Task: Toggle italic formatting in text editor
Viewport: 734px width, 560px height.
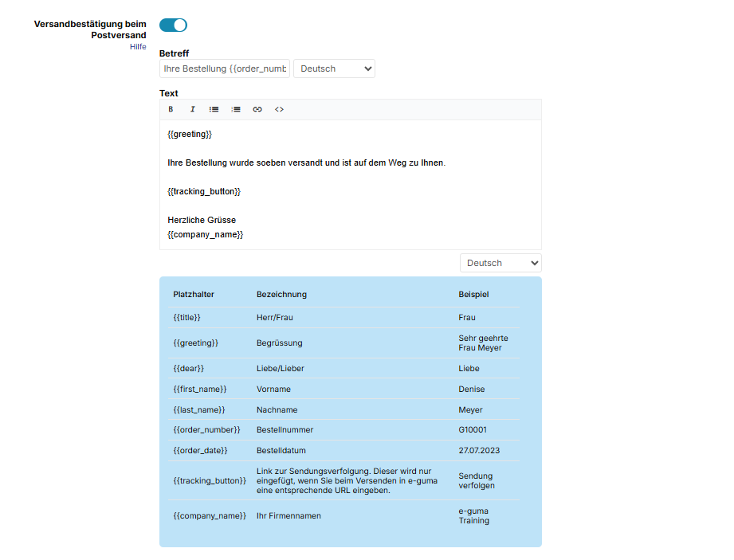Action: 192,109
